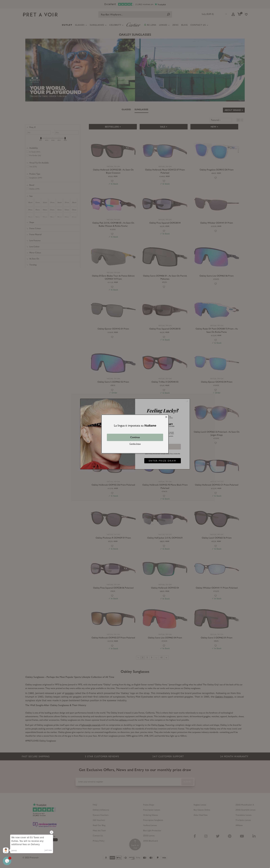270x868 pixels.
Task: Check the Oakley brand filter
Action: (x=28, y=189)
